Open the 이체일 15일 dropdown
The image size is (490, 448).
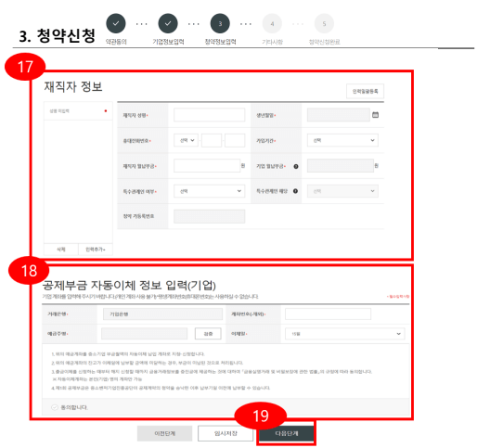(x=345, y=334)
